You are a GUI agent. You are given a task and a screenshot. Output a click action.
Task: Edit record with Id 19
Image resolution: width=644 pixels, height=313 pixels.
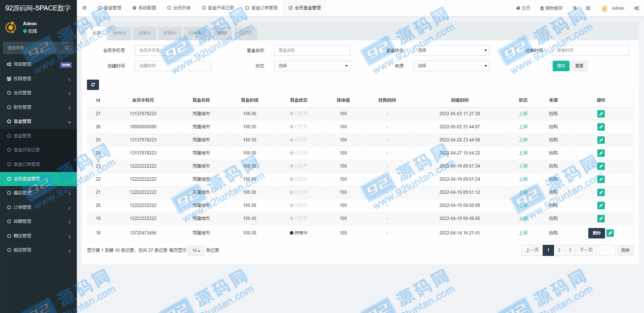[x=601, y=219]
